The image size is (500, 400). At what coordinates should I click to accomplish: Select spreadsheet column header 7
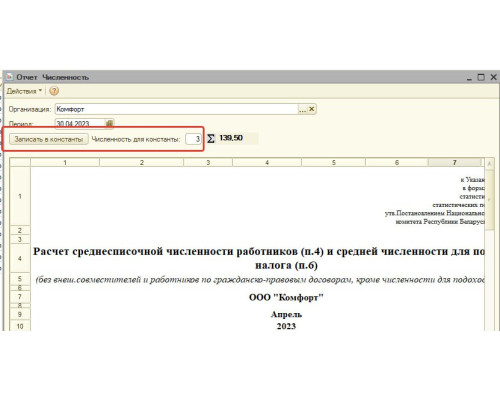point(455,162)
